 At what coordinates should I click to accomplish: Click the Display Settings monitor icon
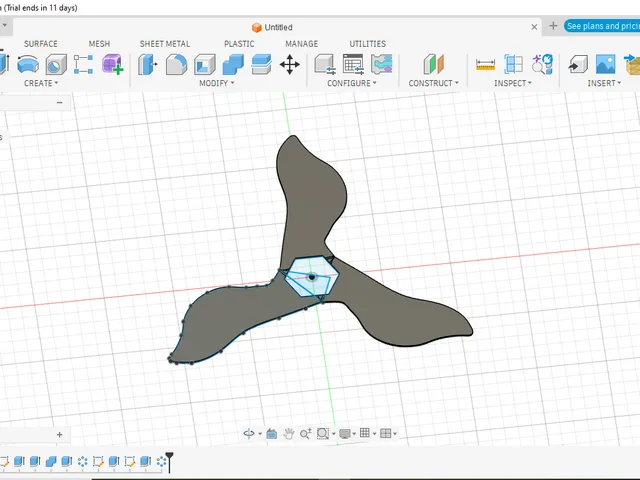(345, 433)
